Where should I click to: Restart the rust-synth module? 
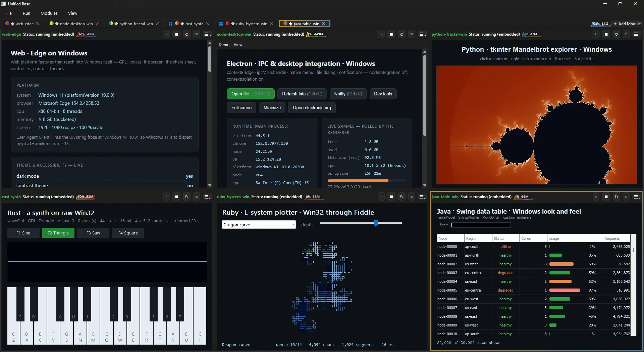[187, 197]
